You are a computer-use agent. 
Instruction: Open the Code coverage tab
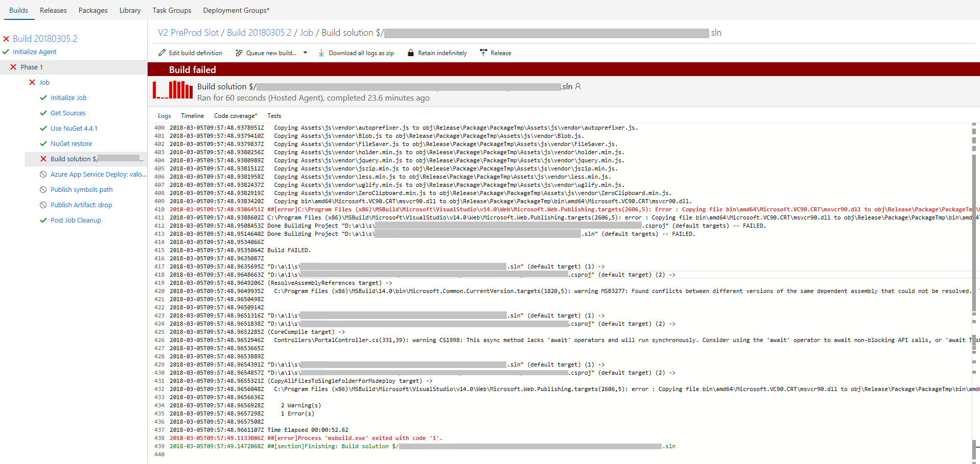click(x=236, y=116)
